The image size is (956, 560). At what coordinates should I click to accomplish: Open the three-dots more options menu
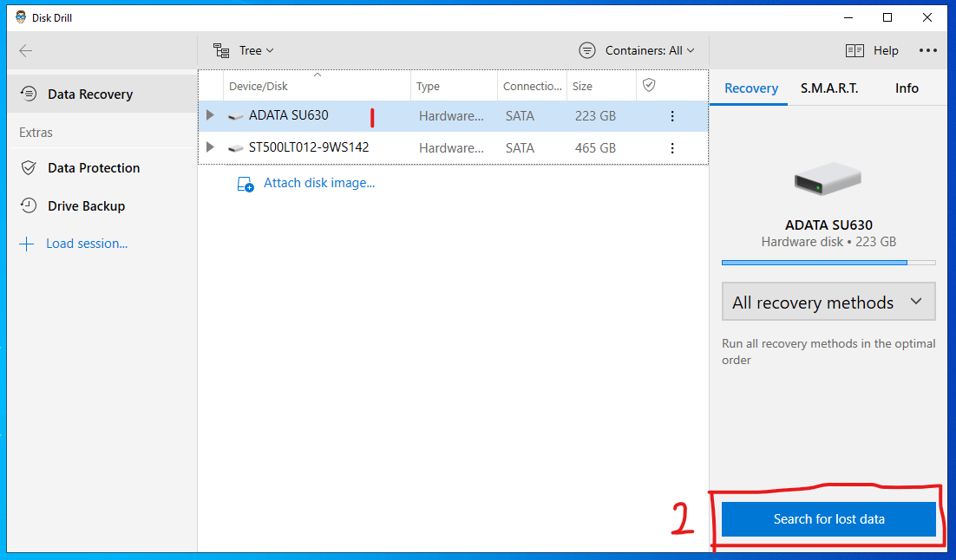pos(928,50)
